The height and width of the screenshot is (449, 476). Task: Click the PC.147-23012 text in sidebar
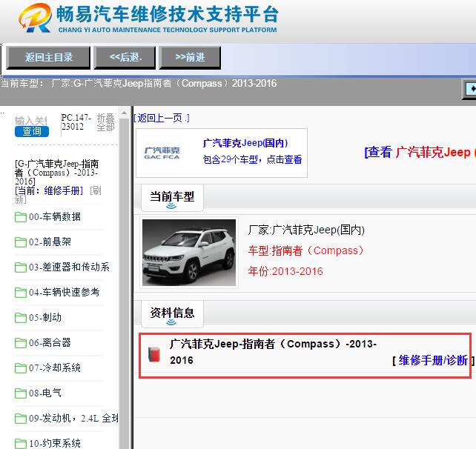coord(76,122)
